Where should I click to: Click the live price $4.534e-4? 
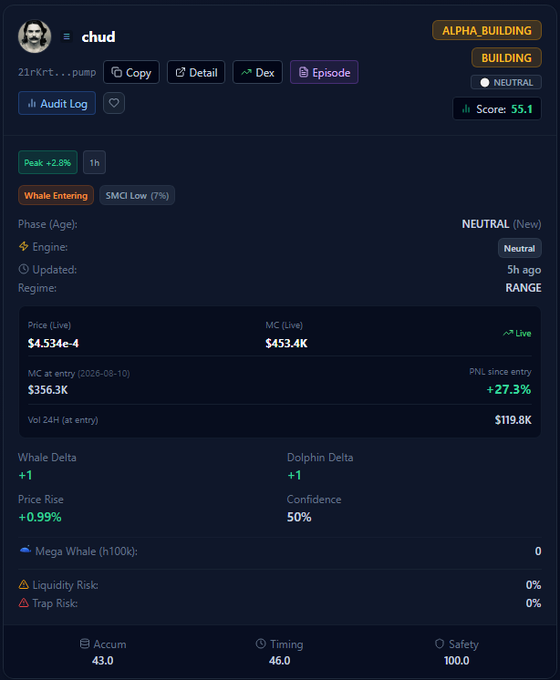[53, 343]
